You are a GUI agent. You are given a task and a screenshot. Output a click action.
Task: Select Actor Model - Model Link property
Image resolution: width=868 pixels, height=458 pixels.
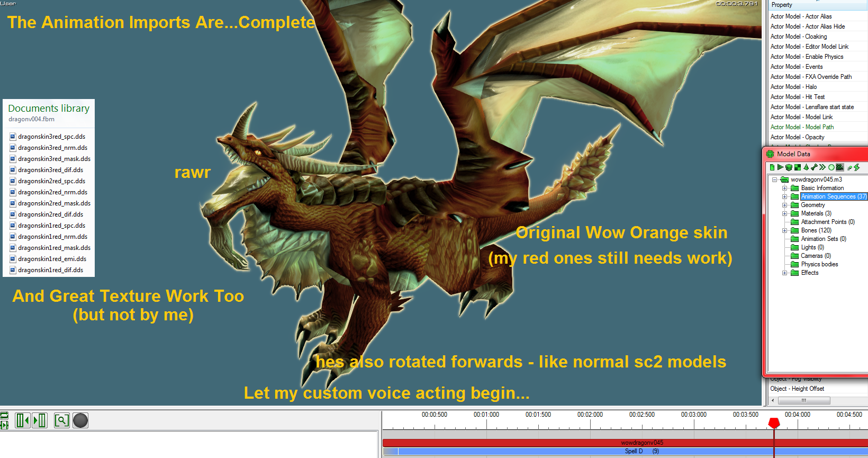tap(801, 117)
